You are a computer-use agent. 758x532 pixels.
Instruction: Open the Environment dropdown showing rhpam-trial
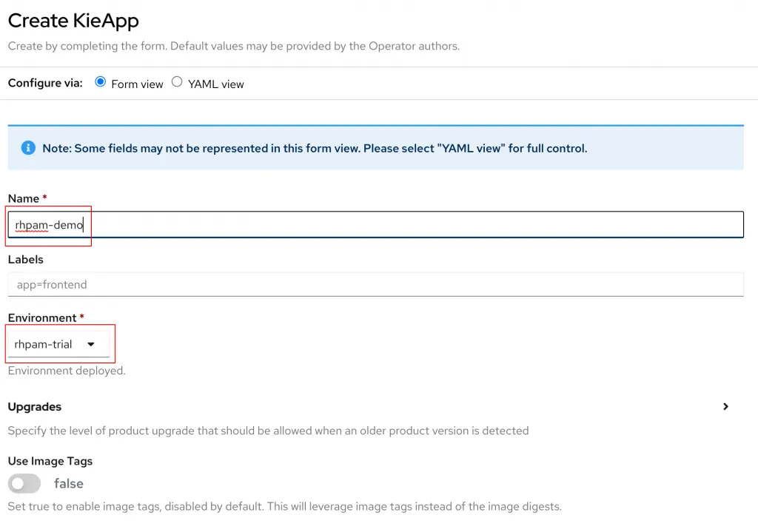pos(58,344)
